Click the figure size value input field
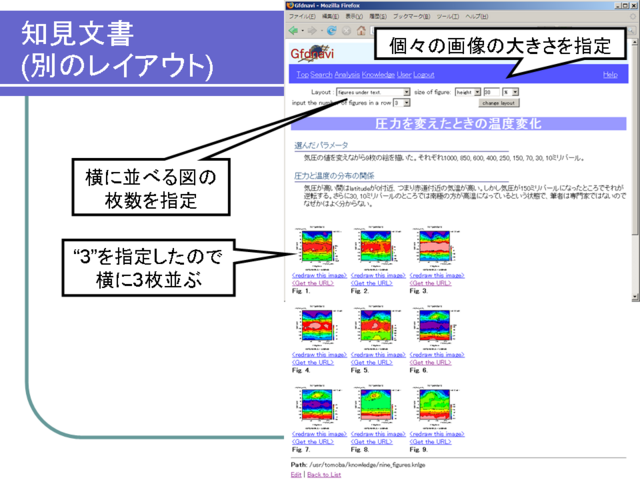This screenshot has height=480, width=640. click(491, 92)
